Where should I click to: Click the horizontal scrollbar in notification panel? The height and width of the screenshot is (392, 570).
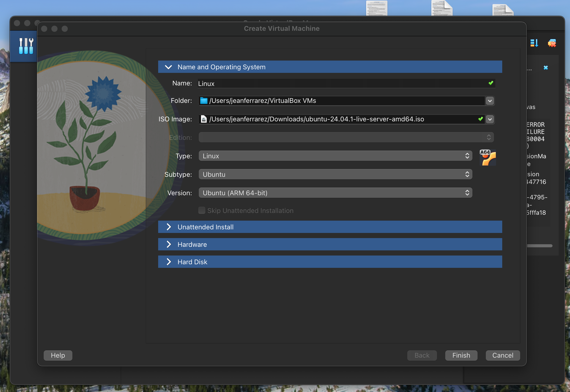click(539, 246)
